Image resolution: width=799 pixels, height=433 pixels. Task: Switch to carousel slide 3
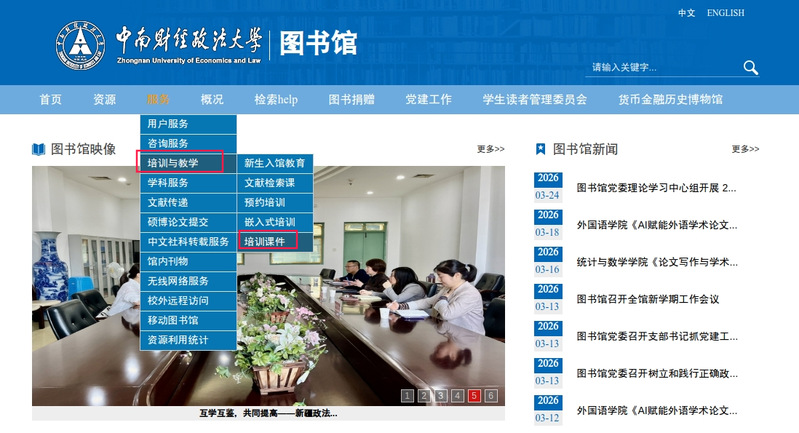pyautogui.click(x=441, y=396)
